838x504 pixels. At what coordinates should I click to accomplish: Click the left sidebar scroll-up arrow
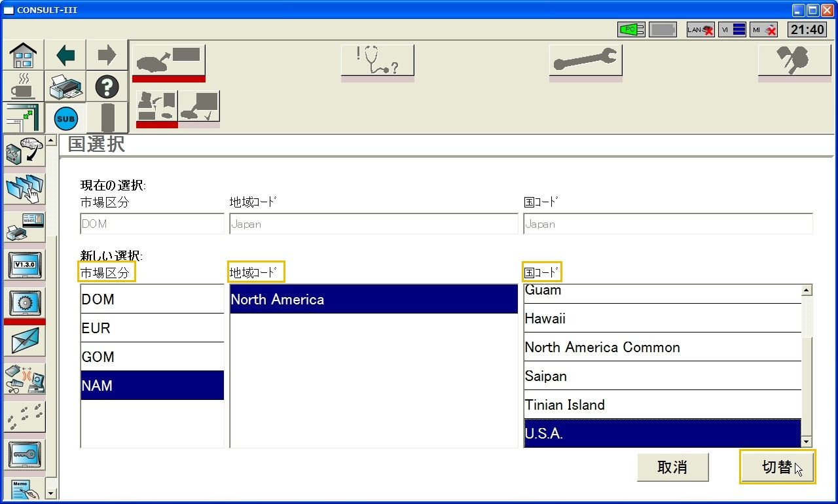[51, 141]
